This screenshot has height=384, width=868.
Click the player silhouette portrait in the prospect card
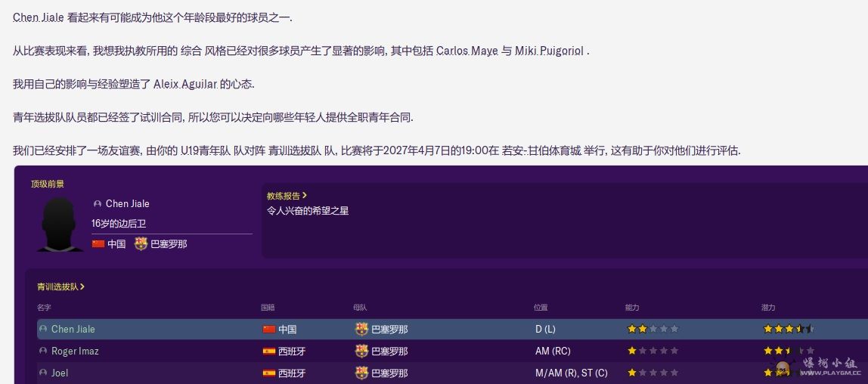click(60, 225)
